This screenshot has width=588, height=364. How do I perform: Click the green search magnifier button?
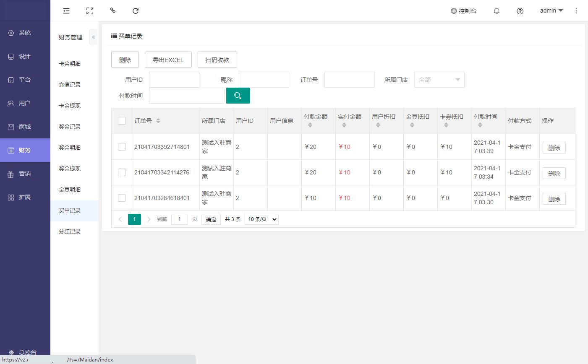238,96
